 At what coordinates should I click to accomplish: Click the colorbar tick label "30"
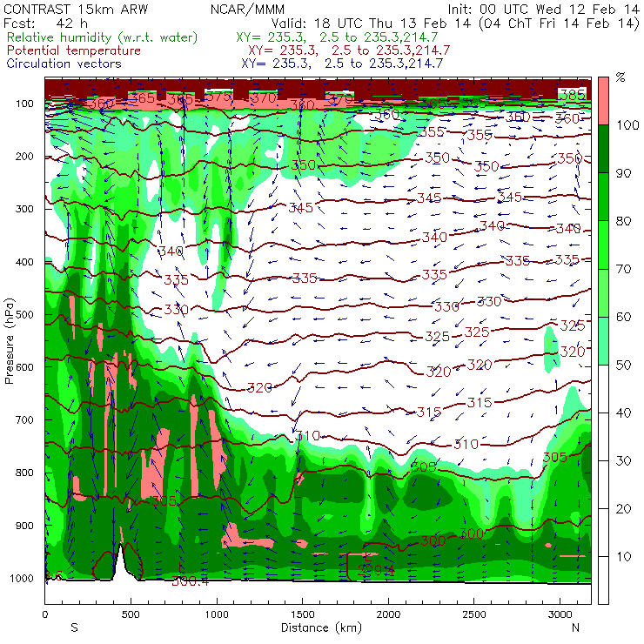click(623, 461)
